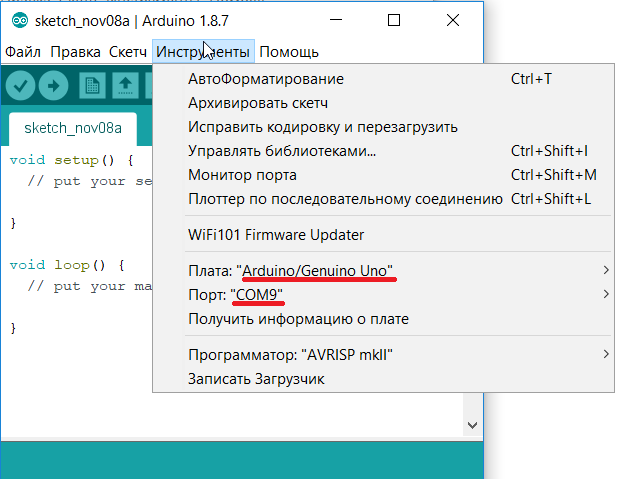
Task: Select the sketch_nov08a tab
Action: [73, 128]
